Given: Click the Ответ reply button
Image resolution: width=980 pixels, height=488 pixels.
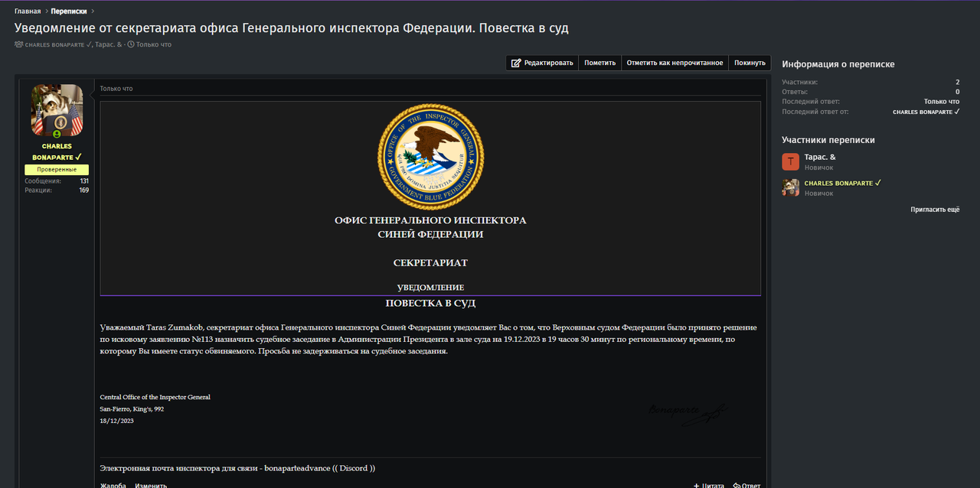Looking at the screenshot, I should point(746,485).
